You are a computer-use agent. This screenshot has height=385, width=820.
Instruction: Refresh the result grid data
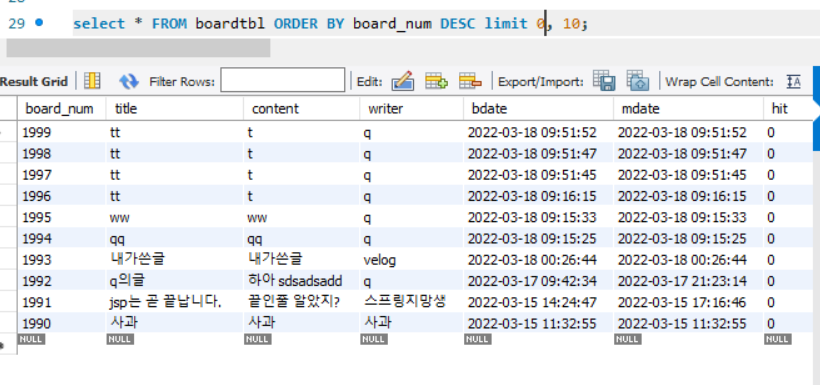[x=129, y=81]
